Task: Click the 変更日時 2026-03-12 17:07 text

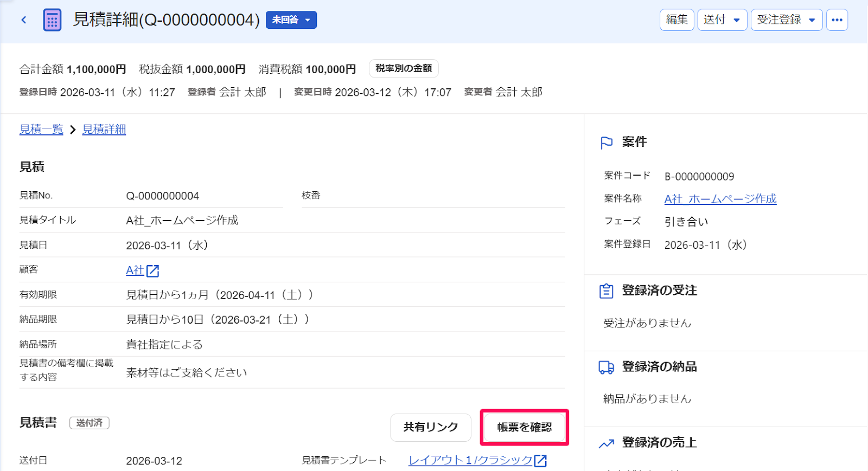Action: [x=373, y=92]
